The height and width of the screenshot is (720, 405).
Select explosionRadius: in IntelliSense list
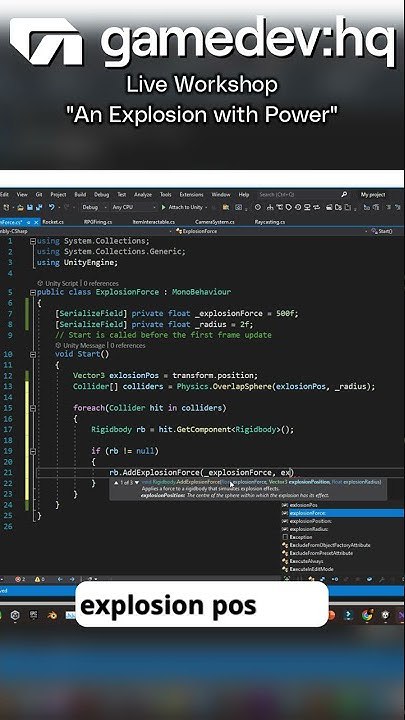pyautogui.click(x=343, y=529)
